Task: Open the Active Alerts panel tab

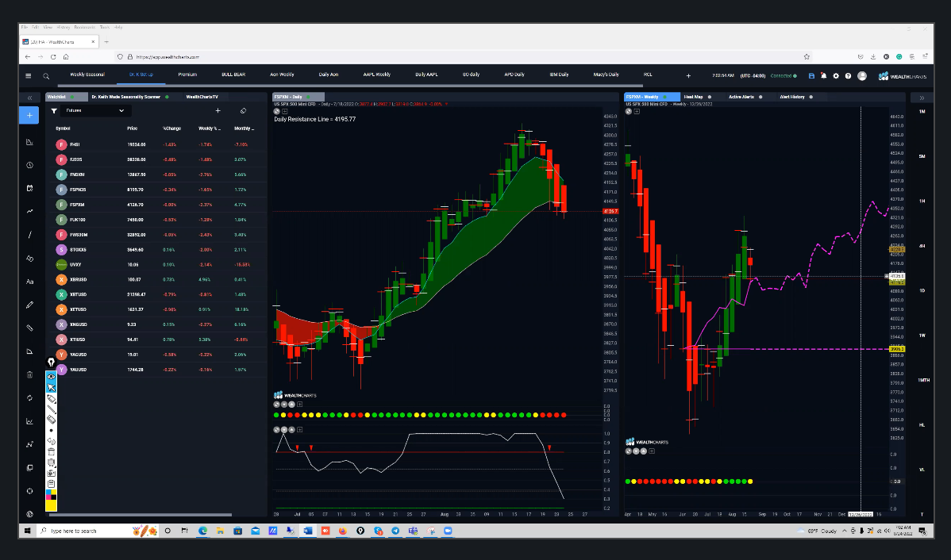Action: click(x=741, y=97)
